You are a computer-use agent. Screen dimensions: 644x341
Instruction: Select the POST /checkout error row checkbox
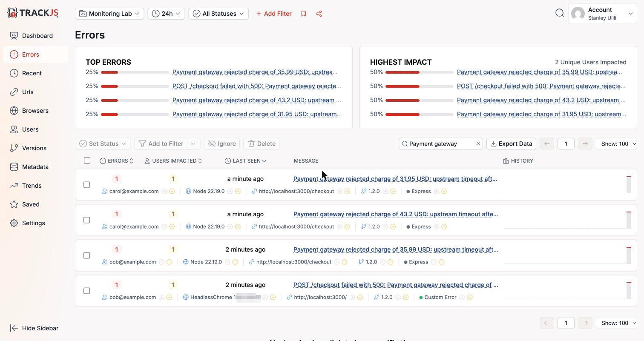click(86, 291)
